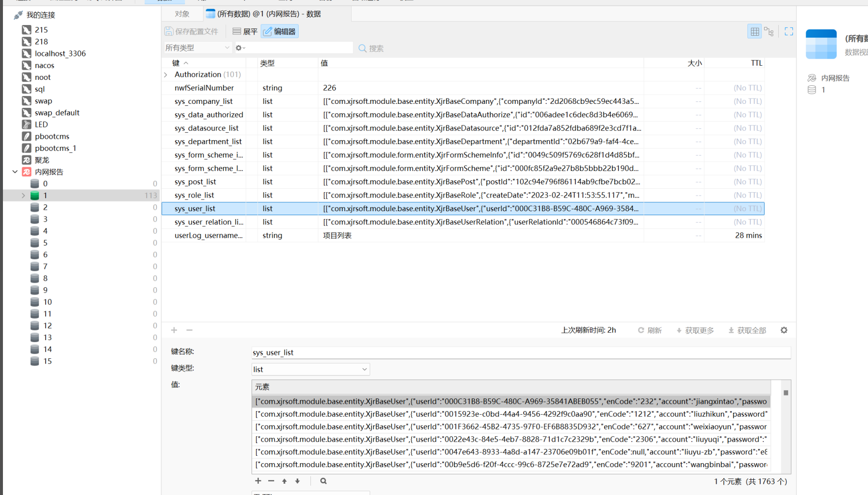Move list element up arrow
Image resolution: width=868 pixels, height=495 pixels.
[284, 481]
